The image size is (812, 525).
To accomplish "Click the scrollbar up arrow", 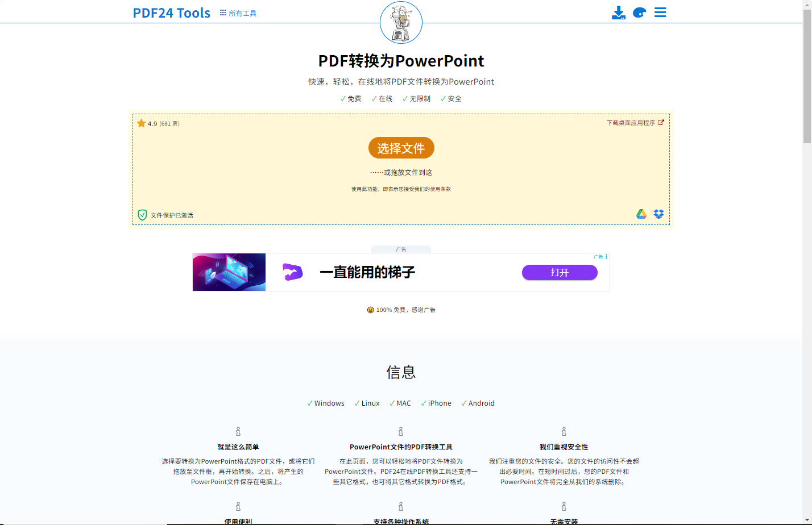I will coord(807,4).
